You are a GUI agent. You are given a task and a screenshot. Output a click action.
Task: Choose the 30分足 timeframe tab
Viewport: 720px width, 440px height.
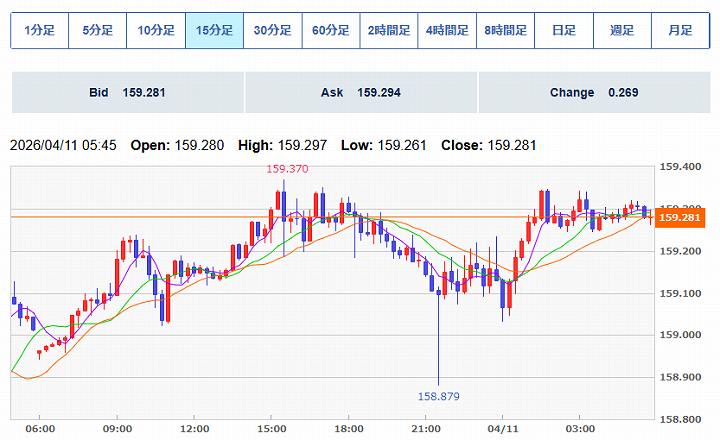(272, 31)
